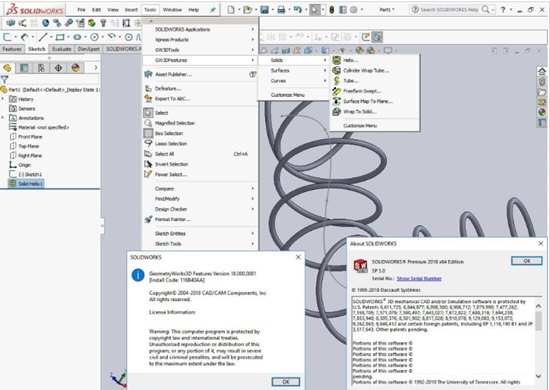Choose Solids in GW3DFeatures submenu
Viewport: 550px width, 390px height.
293,60
